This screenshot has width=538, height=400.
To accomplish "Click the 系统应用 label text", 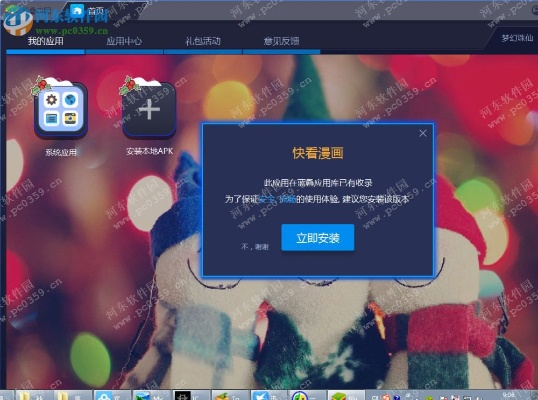I will (x=61, y=152).
